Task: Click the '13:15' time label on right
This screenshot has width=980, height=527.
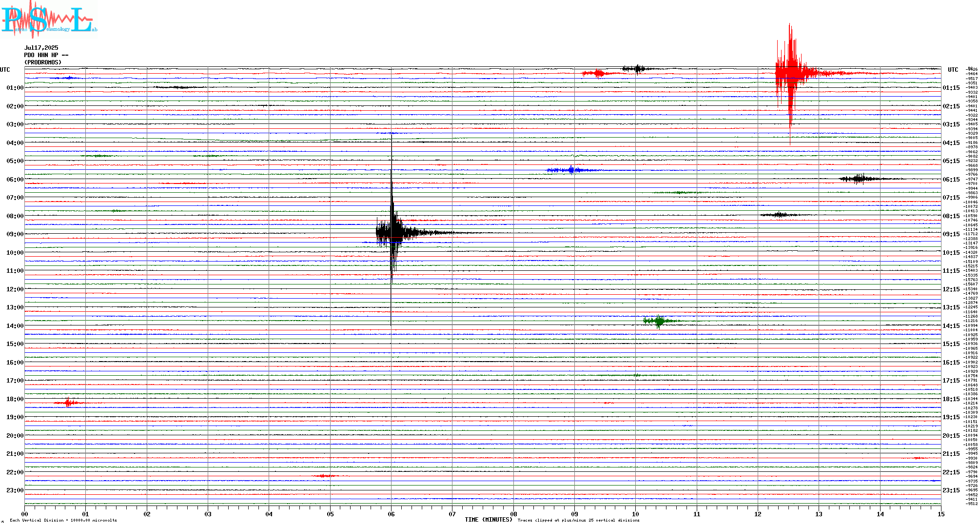Action: pos(951,307)
